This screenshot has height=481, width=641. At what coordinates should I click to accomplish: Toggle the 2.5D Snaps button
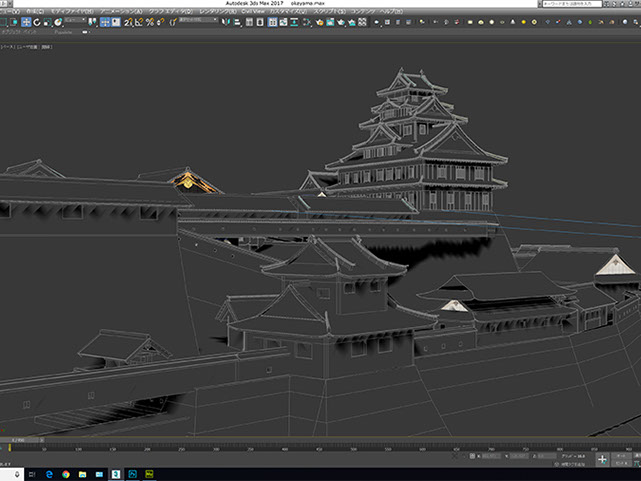point(127,22)
